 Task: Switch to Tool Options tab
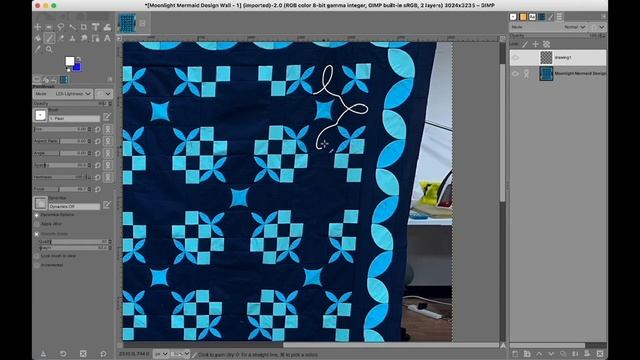click(x=37, y=80)
